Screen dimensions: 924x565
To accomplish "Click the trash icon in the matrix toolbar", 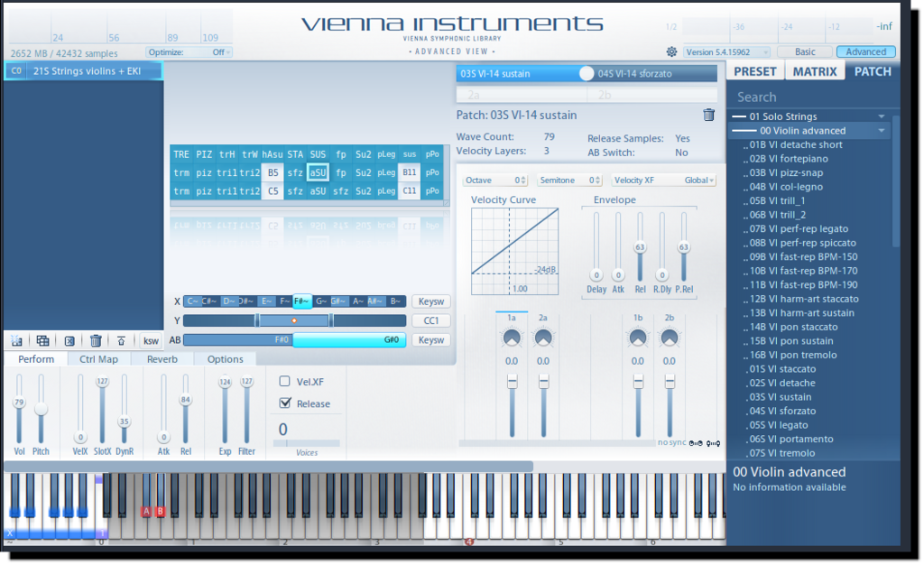I will (96, 340).
